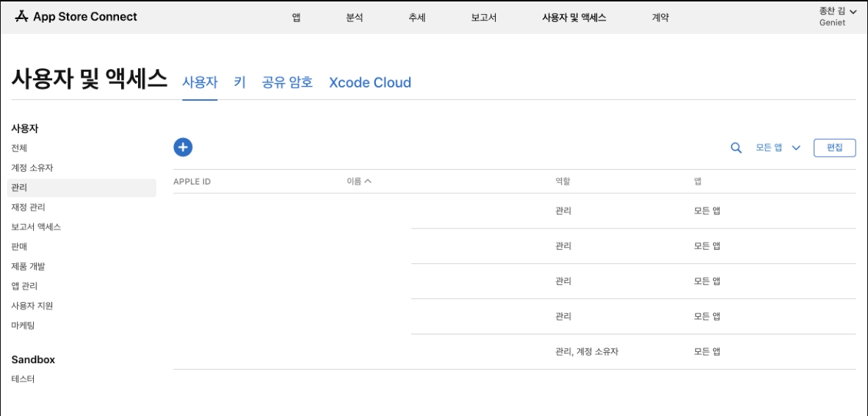Open 보고서 in the top navigation

[x=484, y=18]
